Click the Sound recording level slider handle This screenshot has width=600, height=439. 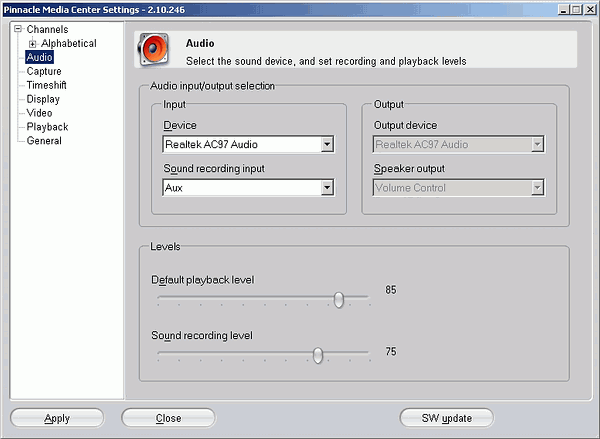point(318,355)
